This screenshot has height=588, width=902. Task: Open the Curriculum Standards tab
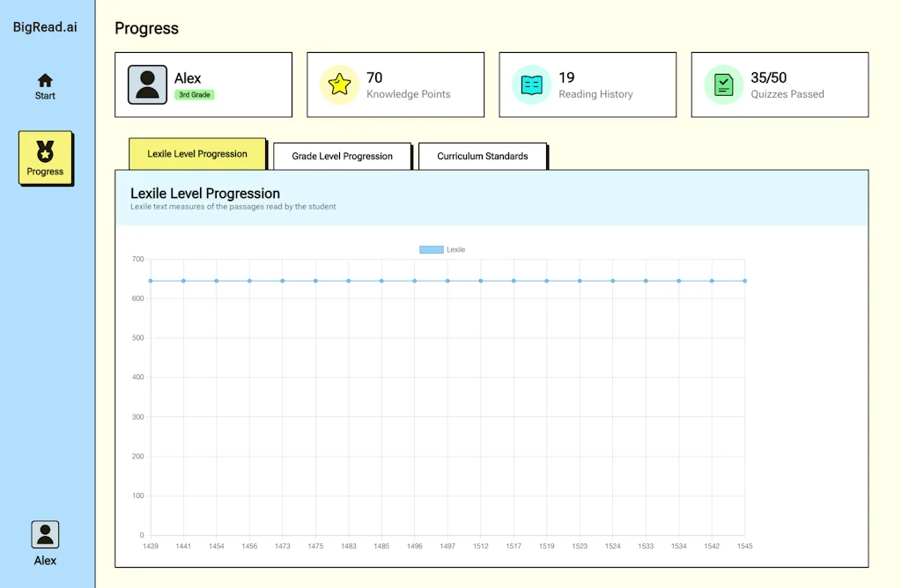(x=483, y=157)
